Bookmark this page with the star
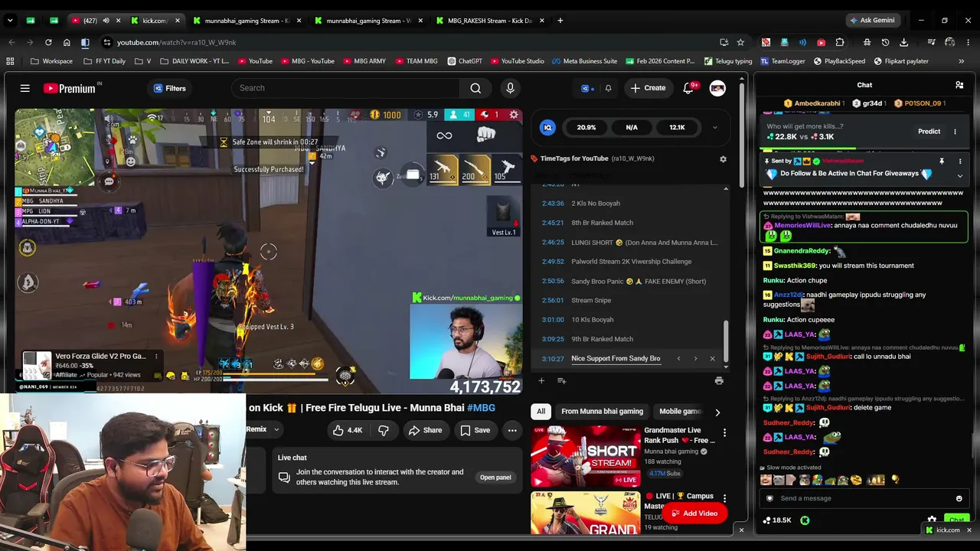This screenshot has width=980, height=551. [x=740, y=43]
